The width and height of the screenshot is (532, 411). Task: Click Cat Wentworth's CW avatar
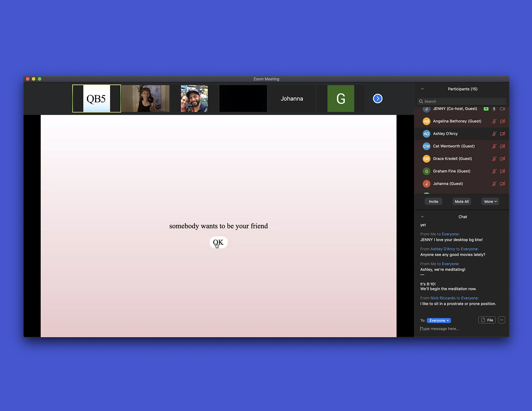(426, 146)
